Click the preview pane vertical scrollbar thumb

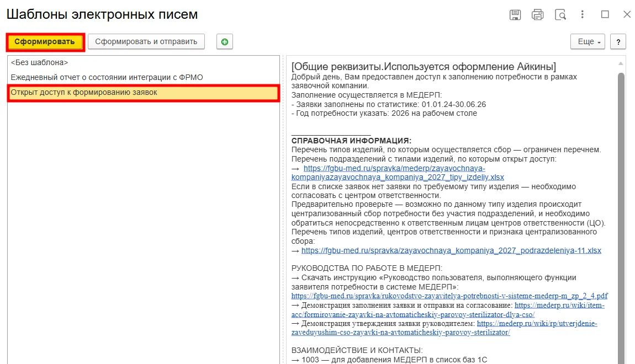pos(621,218)
